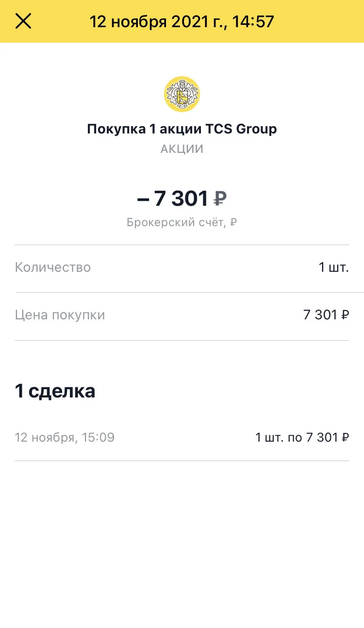
Task: Close the transaction details with X icon
Action: (23, 21)
